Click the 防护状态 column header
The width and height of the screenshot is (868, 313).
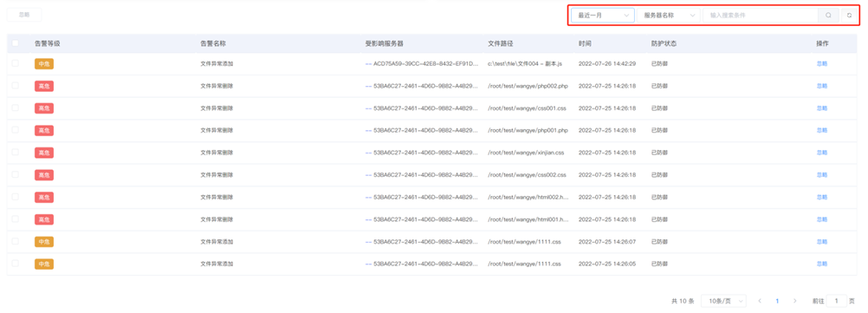[664, 43]
